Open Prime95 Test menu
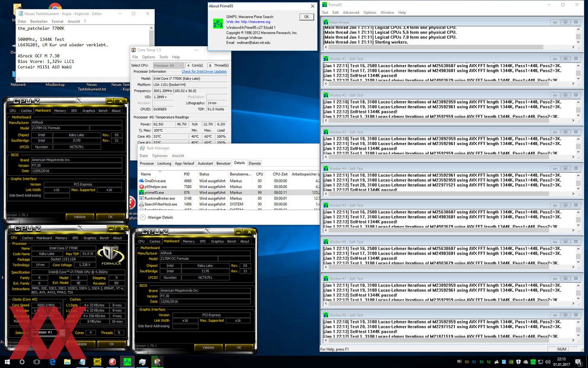Viewport: 588px width, 368px height. point(325,13)
